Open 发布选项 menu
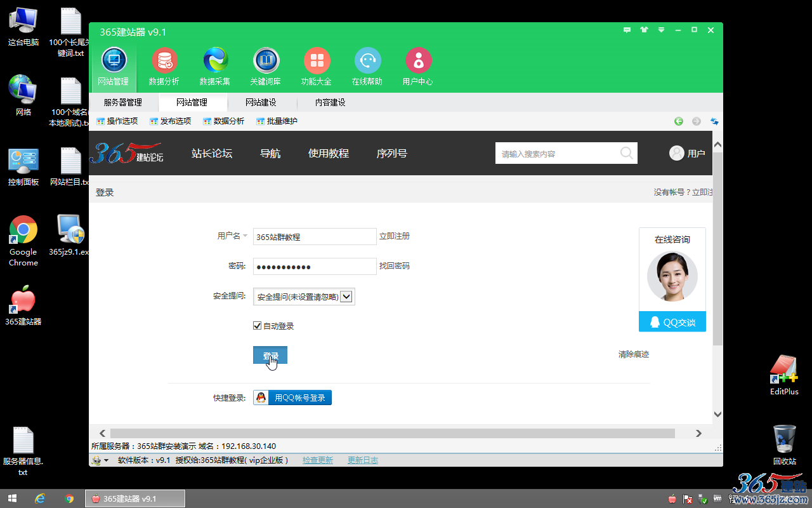Screen dimensions: 812x508 [x=170, y=121]
